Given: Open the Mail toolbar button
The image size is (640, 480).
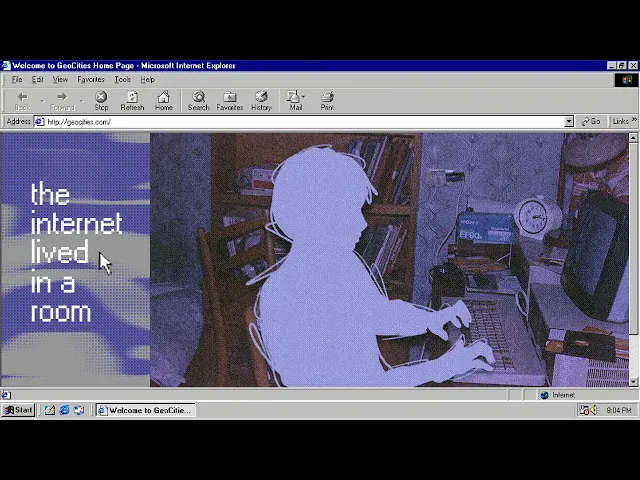Looking at the screenshot, I should 295,101.
